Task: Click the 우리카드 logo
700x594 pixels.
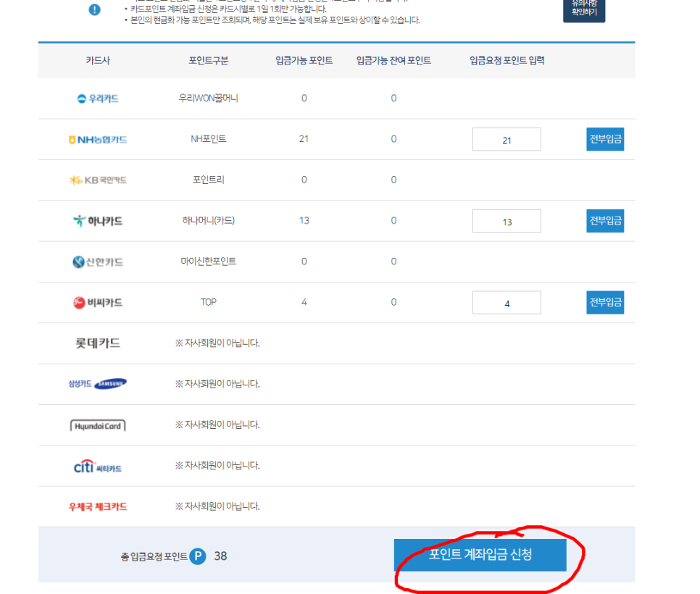Action: (98, 99)
